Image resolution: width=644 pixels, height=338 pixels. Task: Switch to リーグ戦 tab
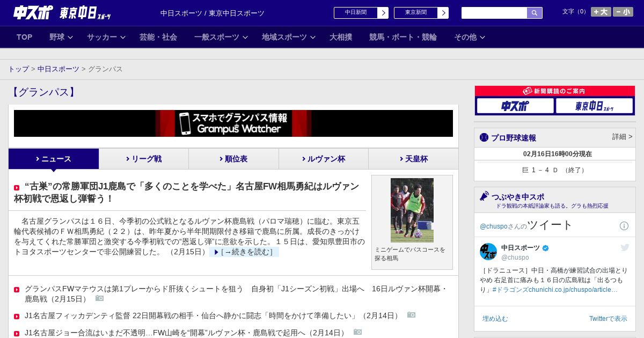click(144, 159)
